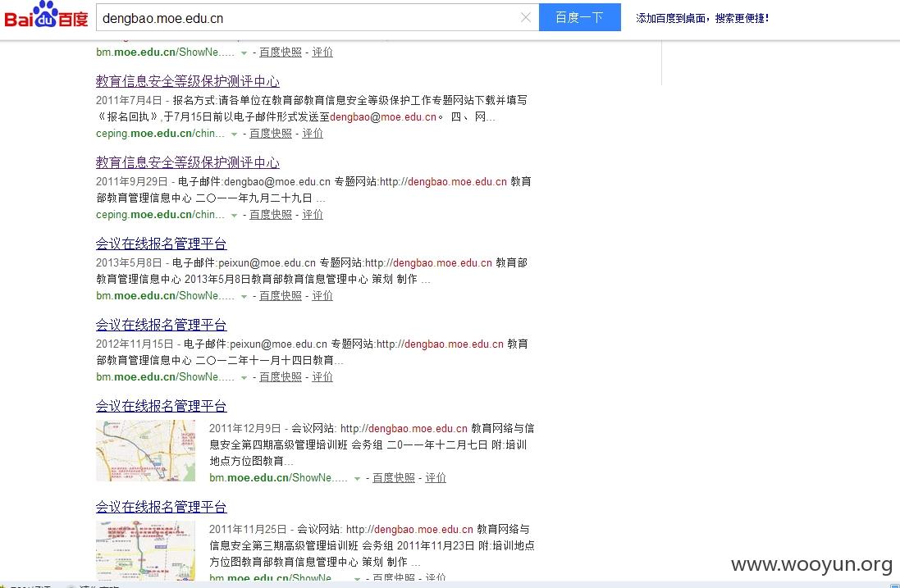Image resolution: width=900 pixels, height=588 pixels.
Task: Open the map thumbnail of the 2011年12月9日 result
Action: 146,451
